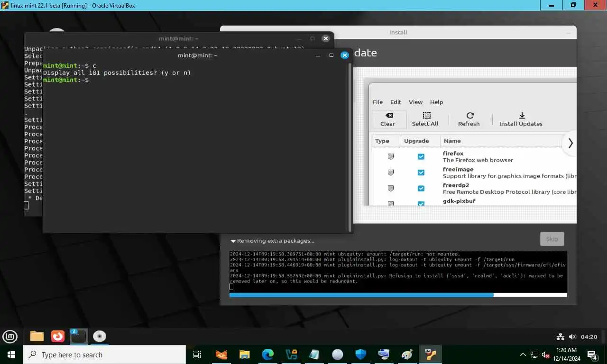607x364 pixels.
Task: Open the installer disc icon in panel
Action: (x=100, y=337)
